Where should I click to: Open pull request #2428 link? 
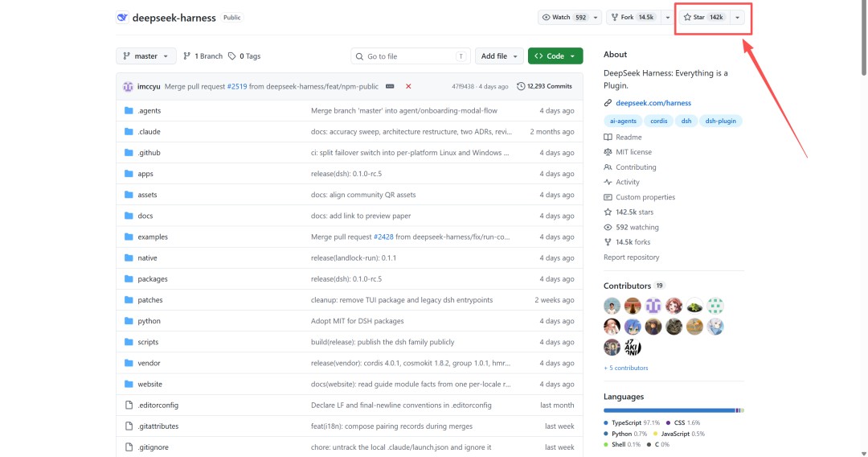(383, 237)
